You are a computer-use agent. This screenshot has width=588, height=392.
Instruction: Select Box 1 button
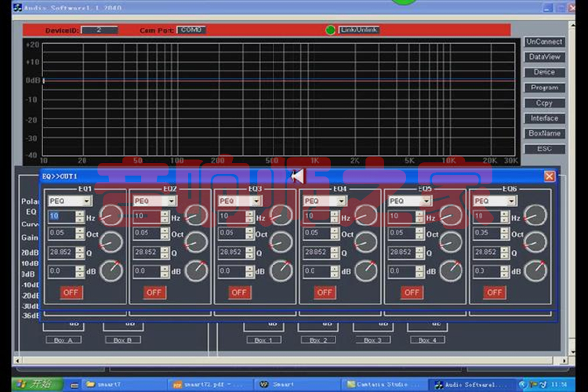coord(264,339)
